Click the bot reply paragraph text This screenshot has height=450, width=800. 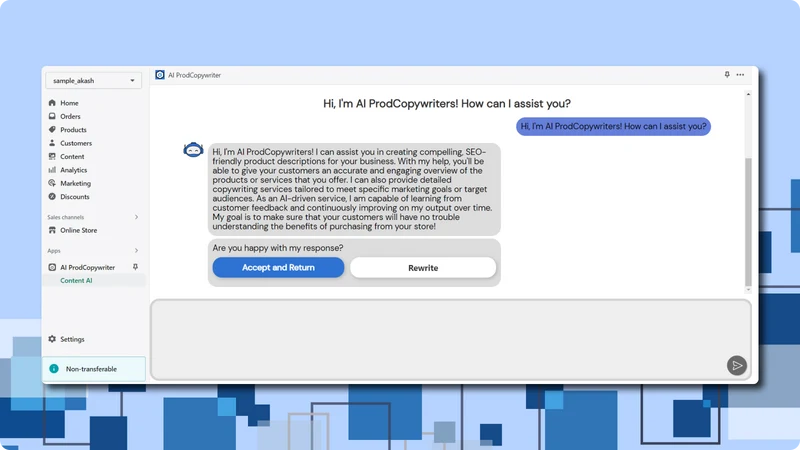tap(353, 189)
